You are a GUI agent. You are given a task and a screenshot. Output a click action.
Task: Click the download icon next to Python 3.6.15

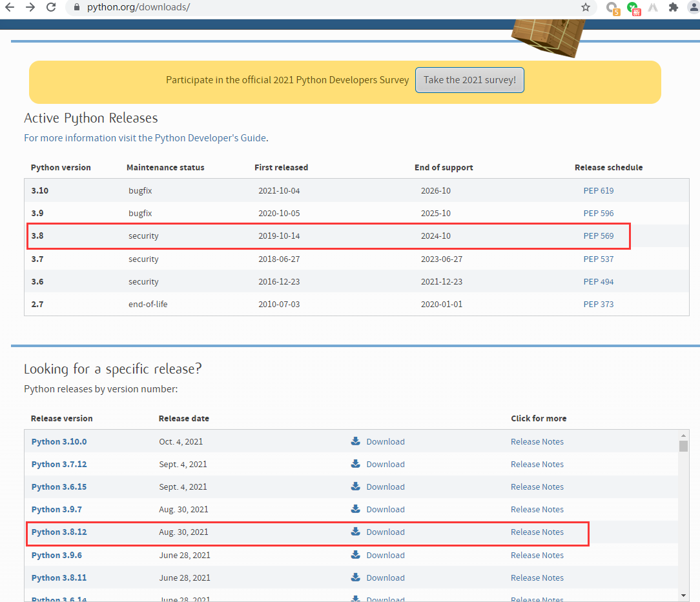[355, 487]
